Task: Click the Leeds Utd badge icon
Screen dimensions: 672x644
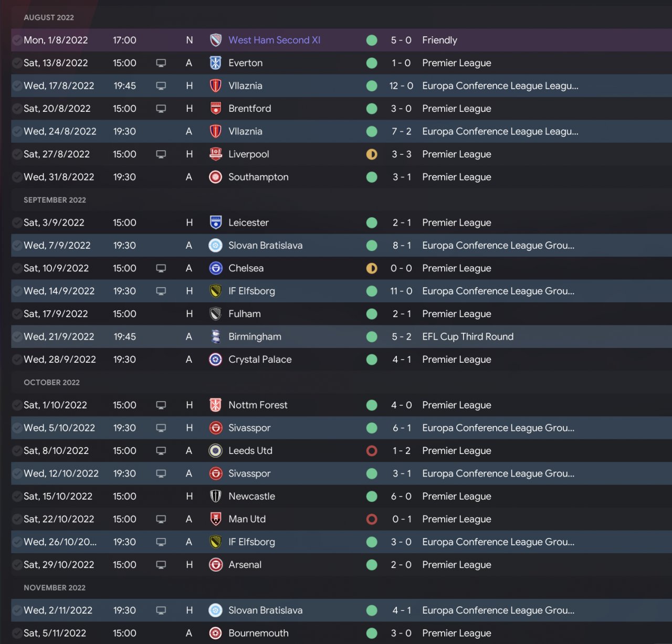Action: pyautogui.click(x=215, y=451)
